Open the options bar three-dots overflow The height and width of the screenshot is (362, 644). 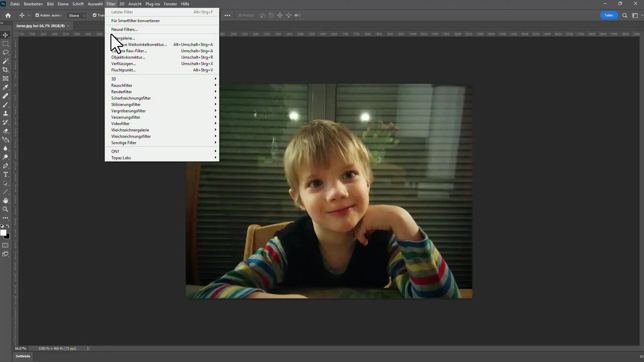[227, 15]
